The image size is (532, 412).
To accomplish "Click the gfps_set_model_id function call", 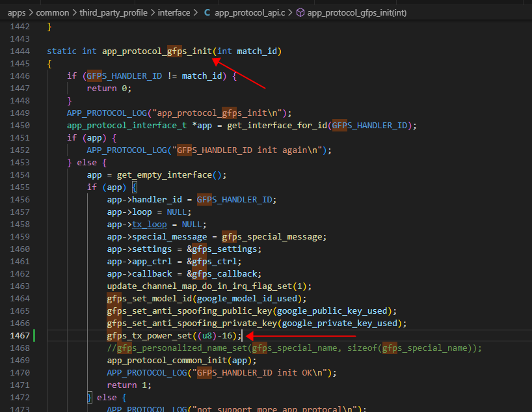I will coord(150,299).
